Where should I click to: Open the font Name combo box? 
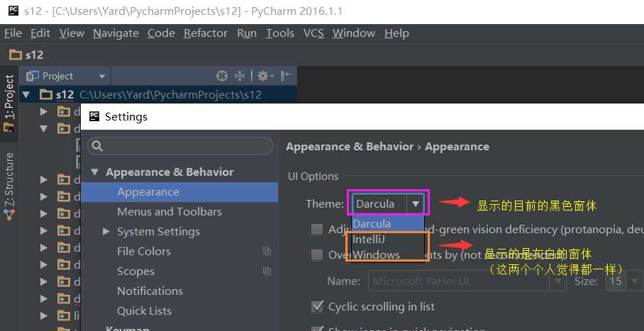(467, 281)
